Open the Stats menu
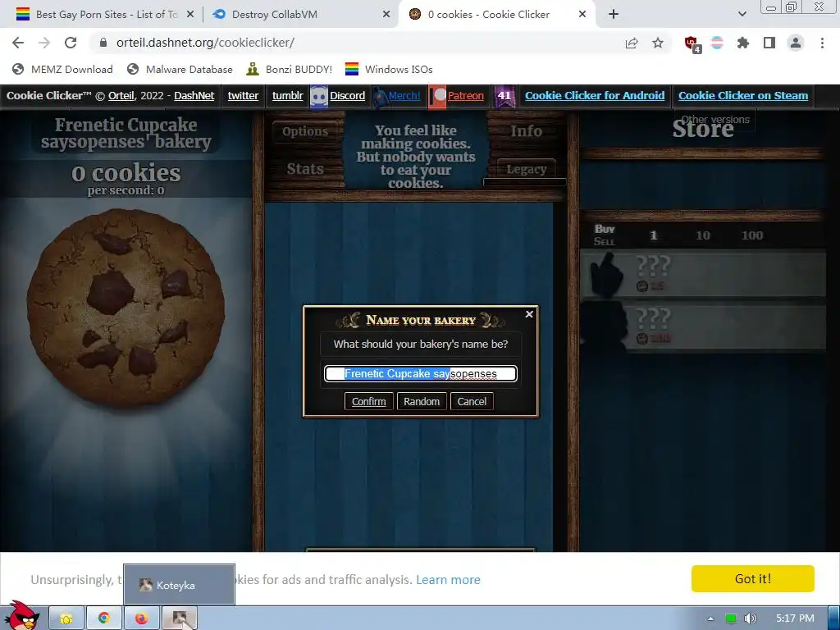Image resolution: width=840 pixels, height=630 pixels. pyautogui.click(x=305, y=169)
